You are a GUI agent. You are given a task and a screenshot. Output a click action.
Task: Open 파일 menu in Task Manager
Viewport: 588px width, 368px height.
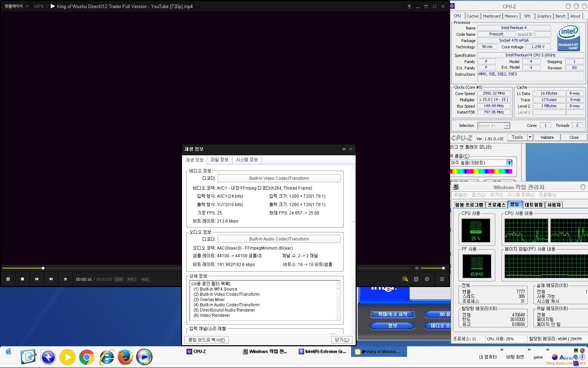[x=461, y=195]
